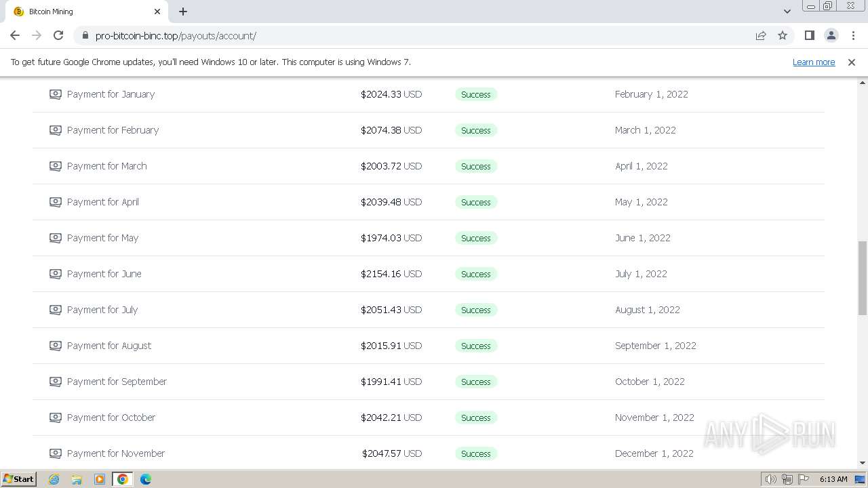Click the Payment for March icon
Viewport: 868px width, 488px height.
pyautogui.click(x=56, y=166)
